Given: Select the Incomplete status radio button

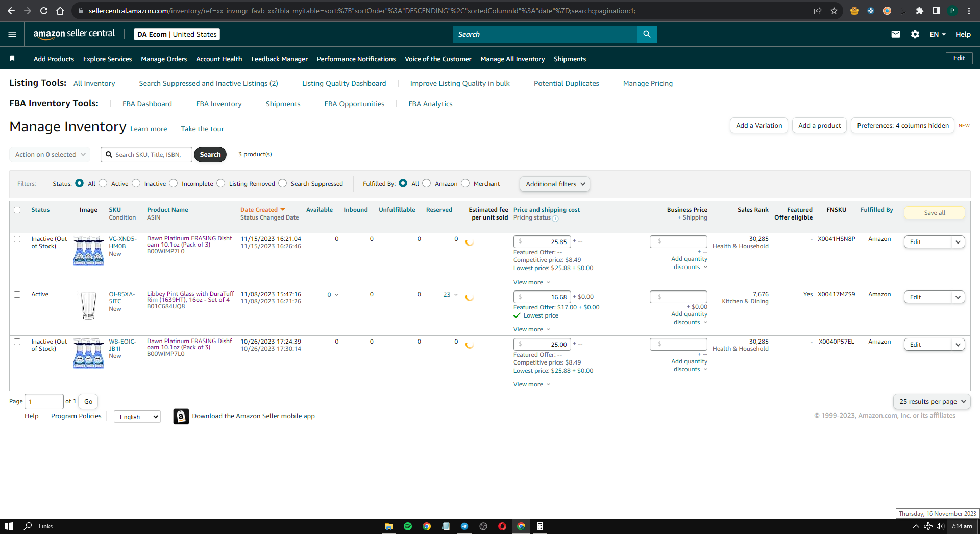Looking at the screenshot, I should point(174,183).
